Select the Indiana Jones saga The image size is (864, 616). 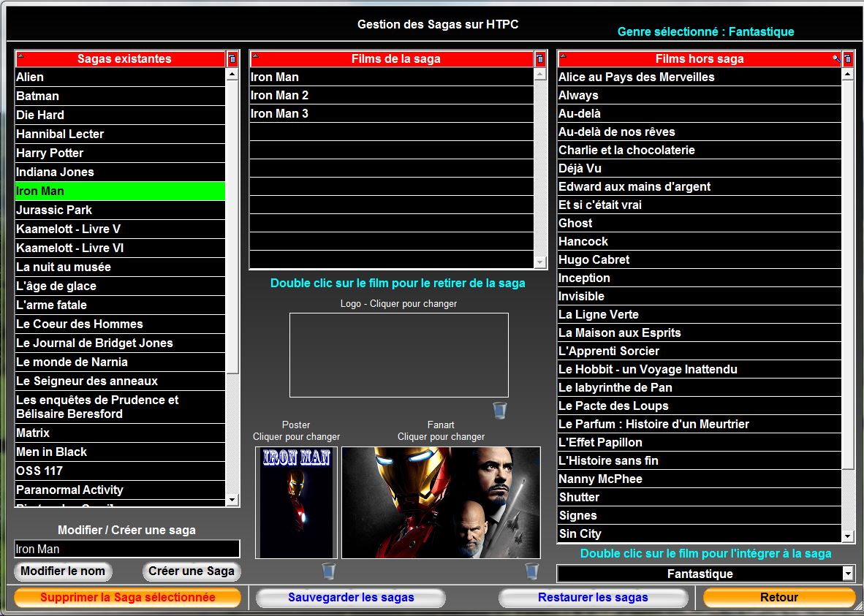click(120, 172)
